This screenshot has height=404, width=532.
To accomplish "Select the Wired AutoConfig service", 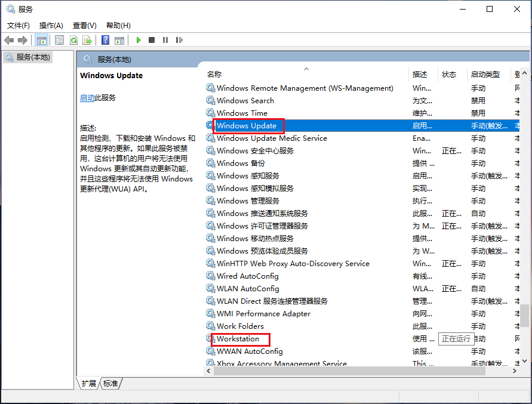I will tap(362, 276).
